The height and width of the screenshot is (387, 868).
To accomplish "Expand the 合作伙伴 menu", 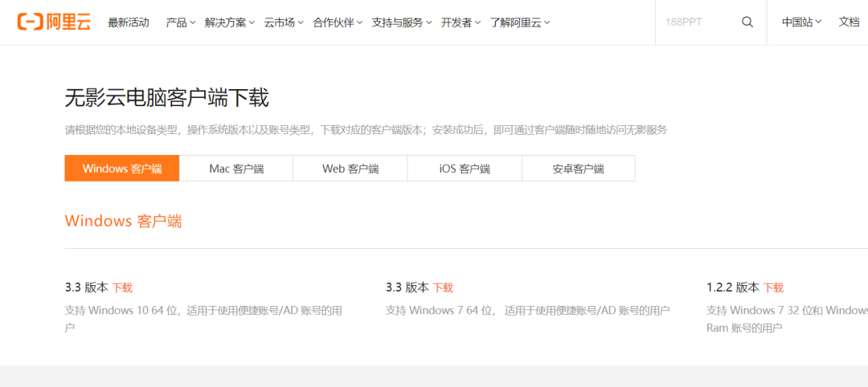I will (338, 22).
